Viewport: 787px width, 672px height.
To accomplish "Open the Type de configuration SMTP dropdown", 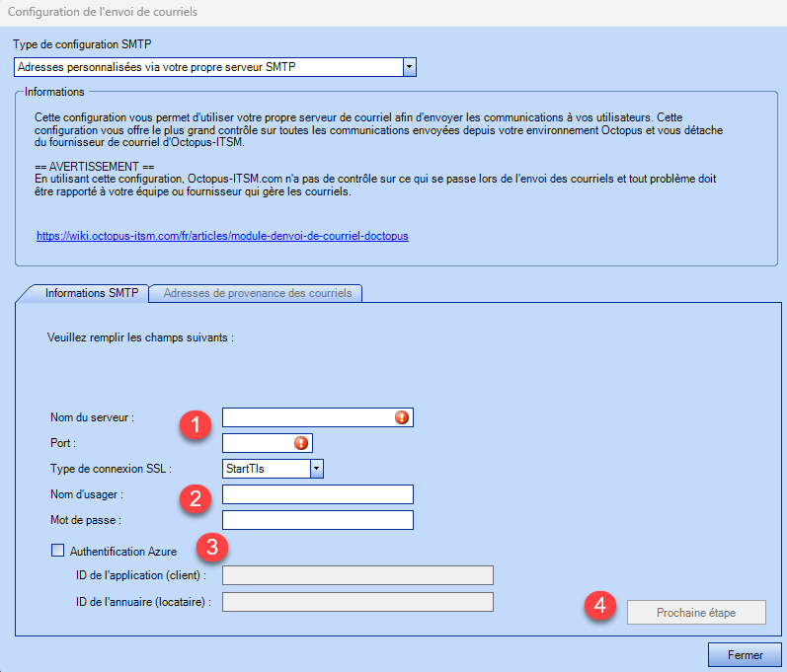I will (410, 66).
